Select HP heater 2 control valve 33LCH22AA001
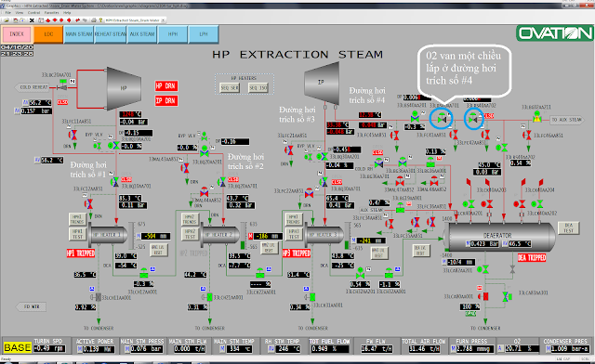Viewport: 595px width, 364px height. point(260,273)
